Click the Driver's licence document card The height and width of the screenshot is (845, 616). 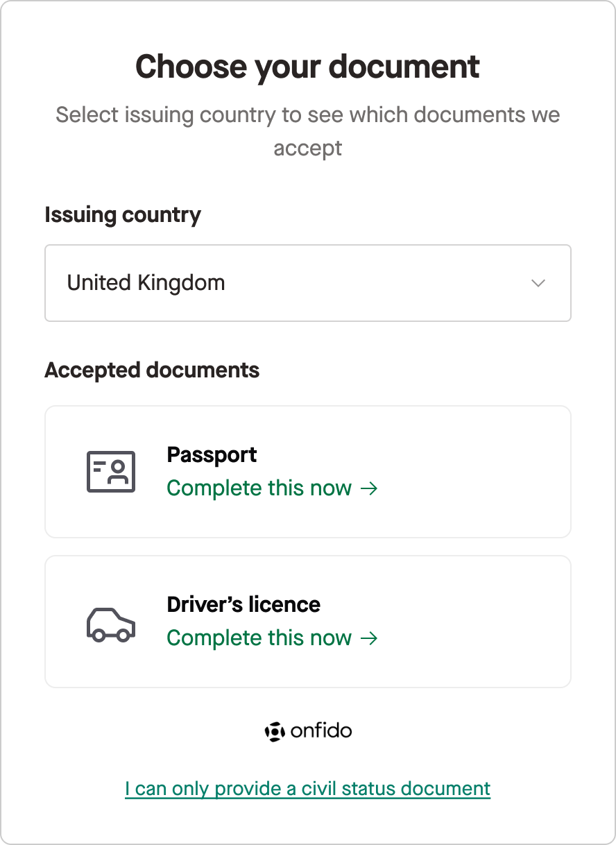click(x=308, y=621)
